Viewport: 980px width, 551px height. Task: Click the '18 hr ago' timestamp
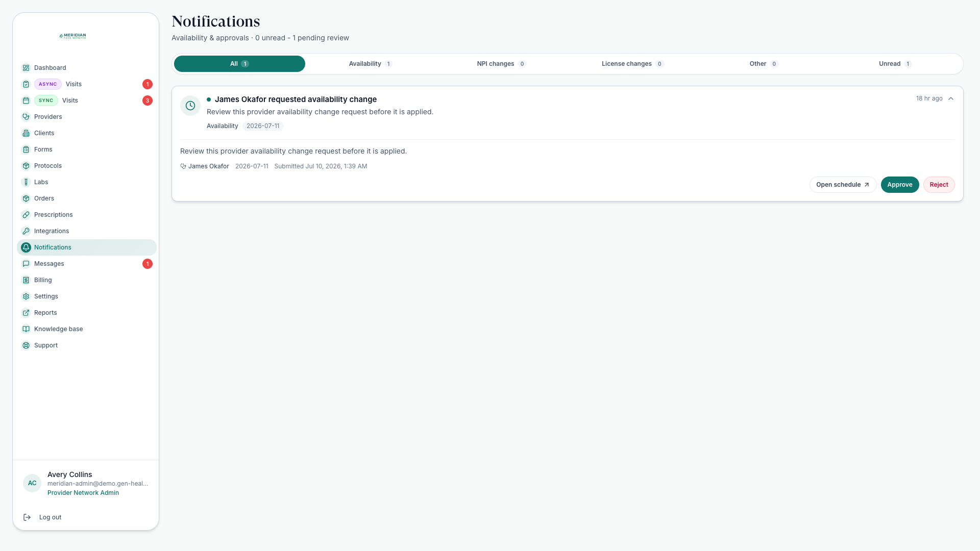[x=929, y=98]
